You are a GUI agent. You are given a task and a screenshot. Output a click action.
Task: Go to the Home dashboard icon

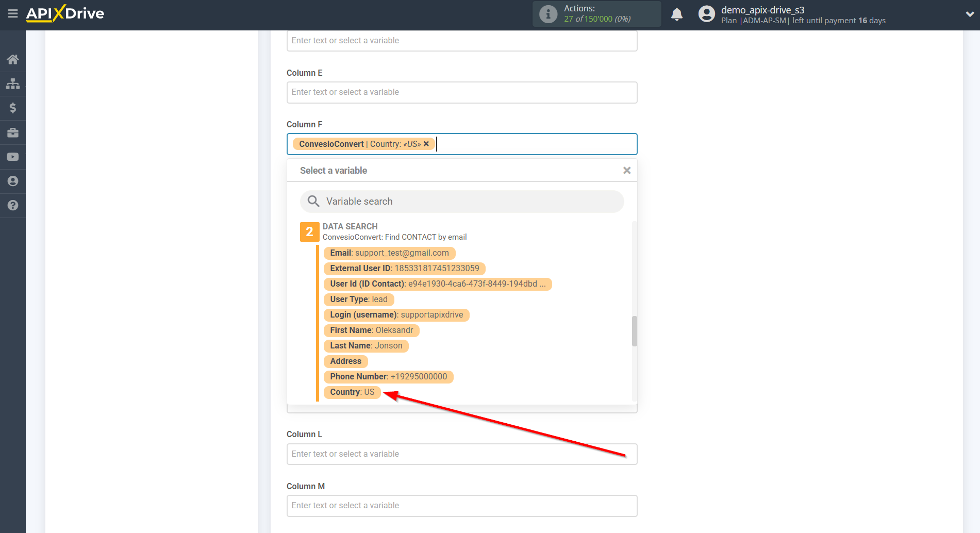pyautogui.click(x=13, y=59)
